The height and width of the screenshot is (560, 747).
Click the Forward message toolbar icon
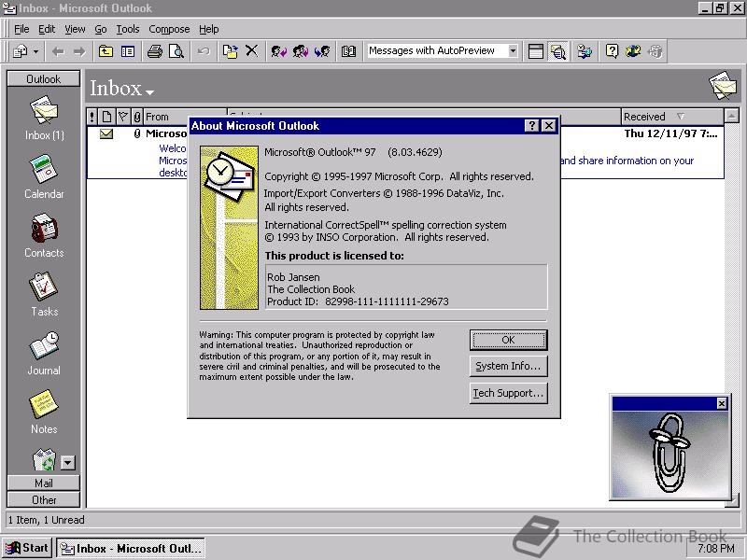pyautogui.click(x=322, y=51)
